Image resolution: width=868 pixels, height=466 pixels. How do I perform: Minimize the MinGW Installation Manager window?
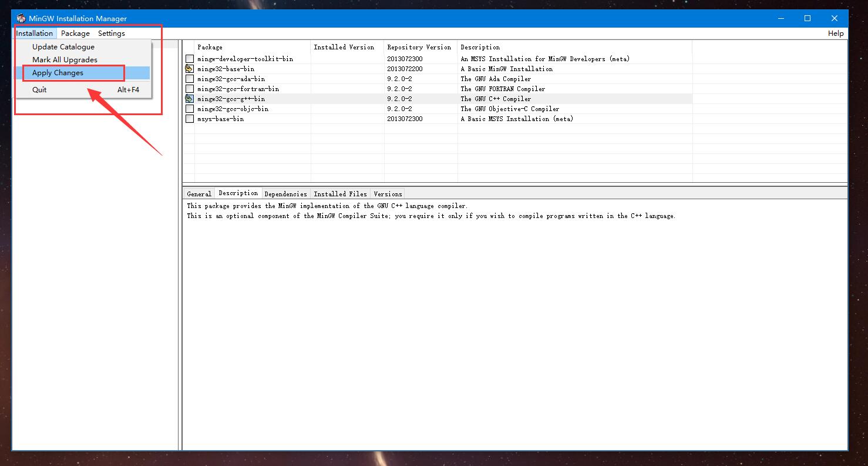pyautogui.click(x=780, y=18)
